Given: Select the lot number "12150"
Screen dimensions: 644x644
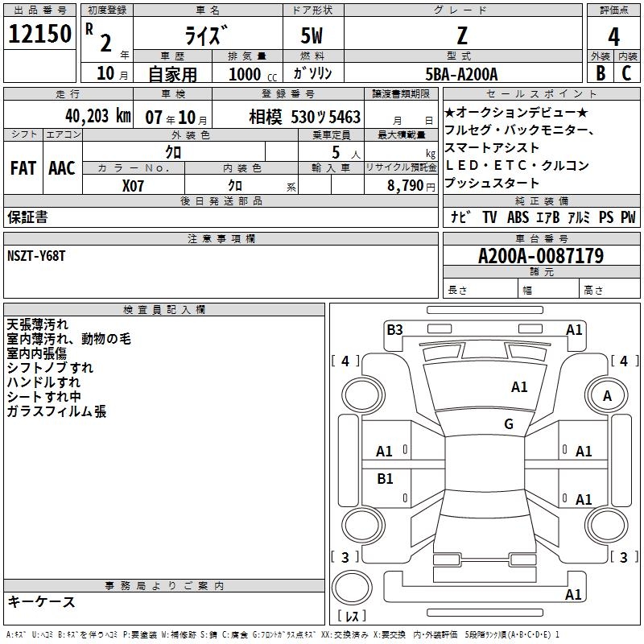Looking at the screenshot, I should 39,34.
